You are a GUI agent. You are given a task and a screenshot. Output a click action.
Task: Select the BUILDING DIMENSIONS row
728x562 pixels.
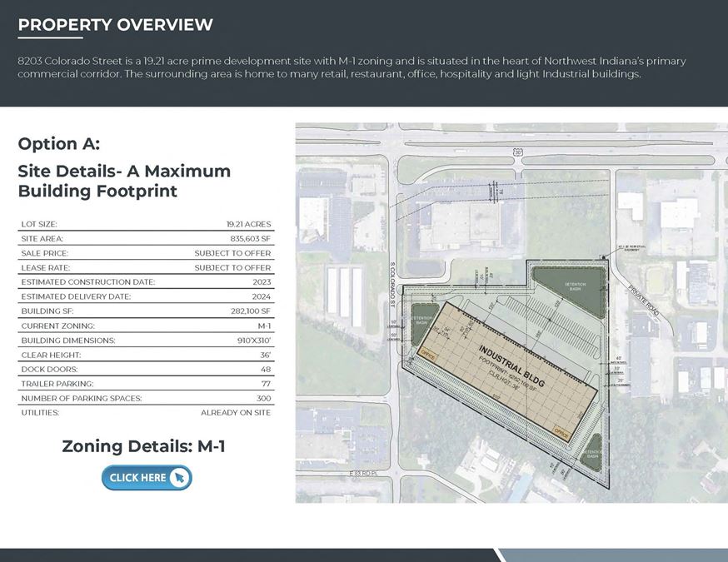point(146,341)
